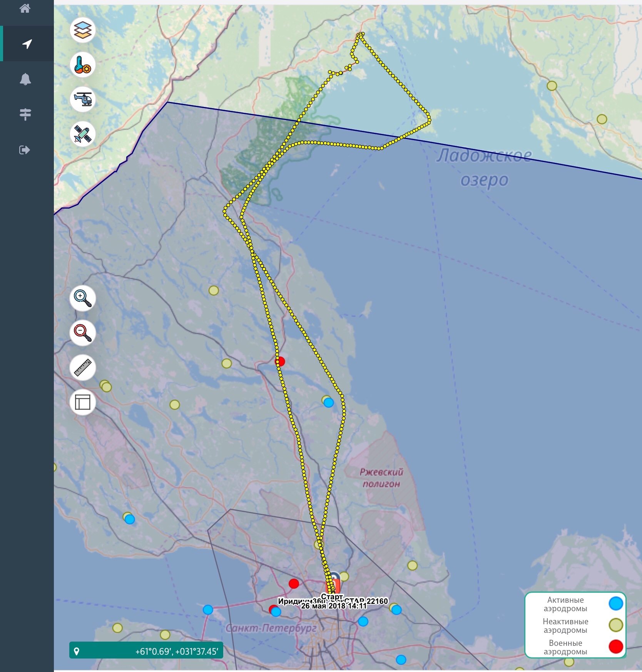Click the Старт flight marker label
The height and width of the screenshot is (672, 642).
pyautogui.click(x=332, y=597)
